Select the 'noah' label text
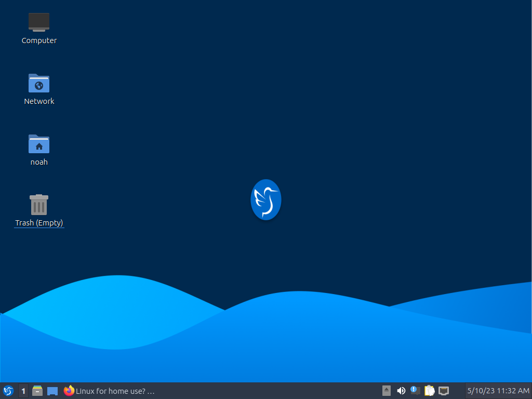 [x=39, y=162]
